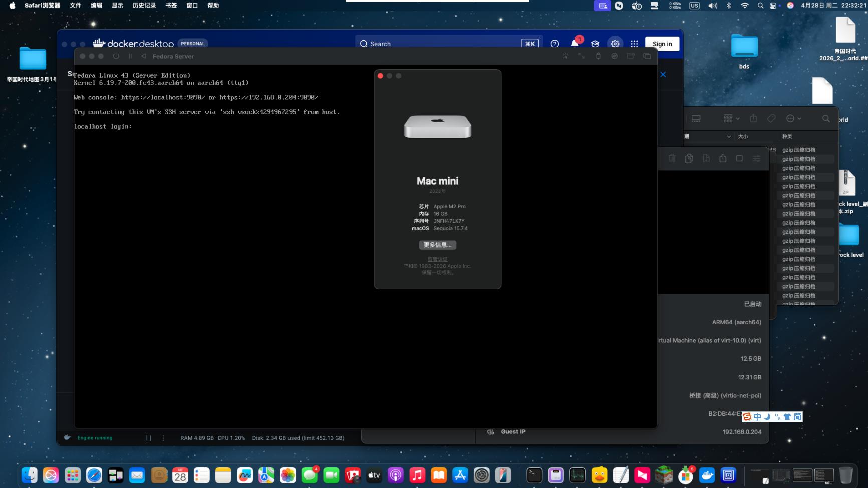Click the Finder tag icon
The width and height of the screenshot is (868, 488).
(771, 119)
